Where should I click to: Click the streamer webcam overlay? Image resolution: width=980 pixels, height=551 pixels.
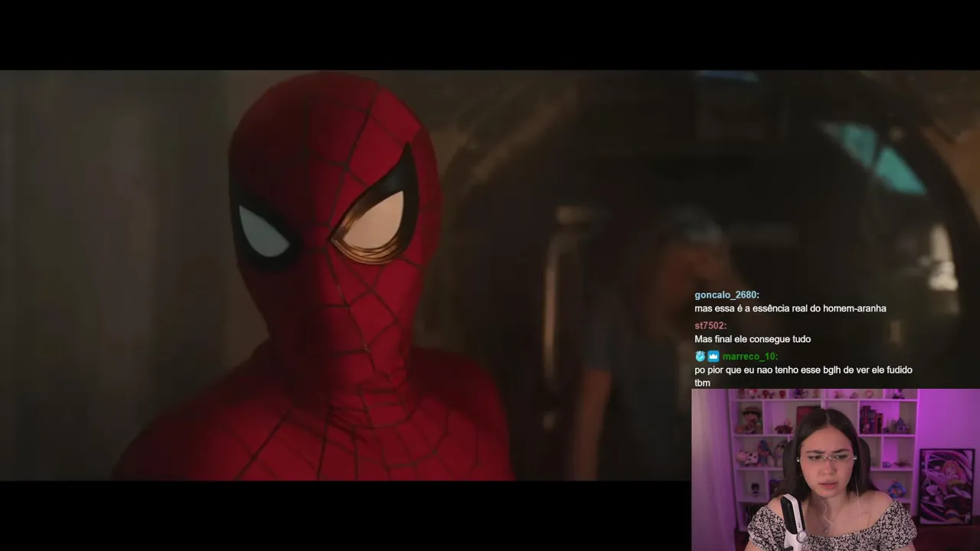click(x=835, y=470)
